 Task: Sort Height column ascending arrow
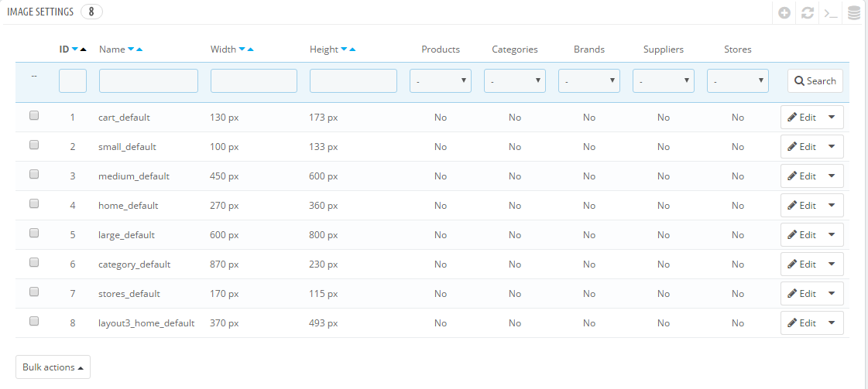tap(352, 49)
